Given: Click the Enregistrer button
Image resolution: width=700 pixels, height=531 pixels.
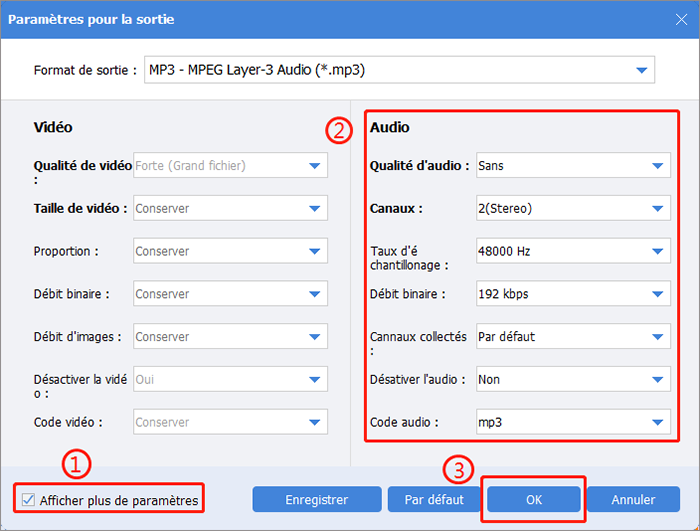Looking at the screenshot, I should [317, 499].
